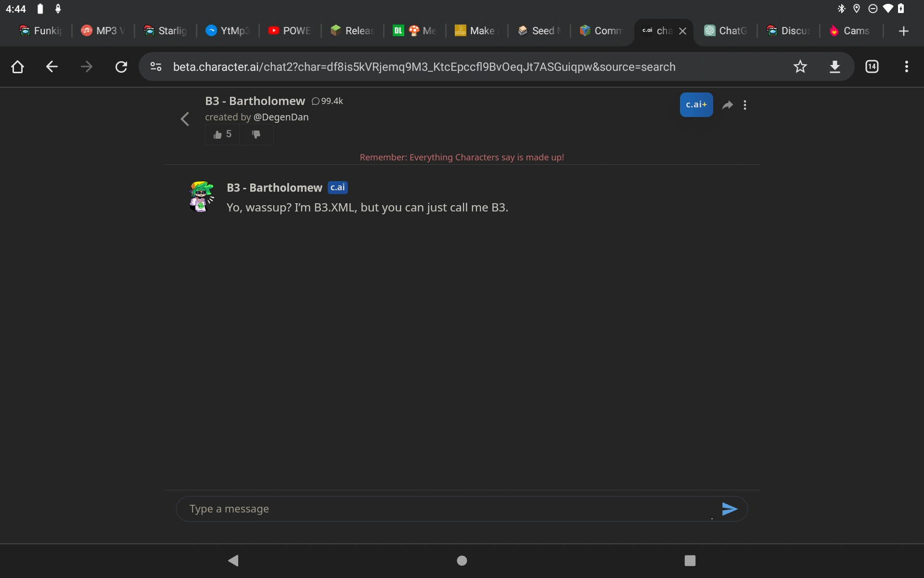
Task: Open the @DegenDan creator profile link
Action: pyautogui.click(x=281, y=117)
